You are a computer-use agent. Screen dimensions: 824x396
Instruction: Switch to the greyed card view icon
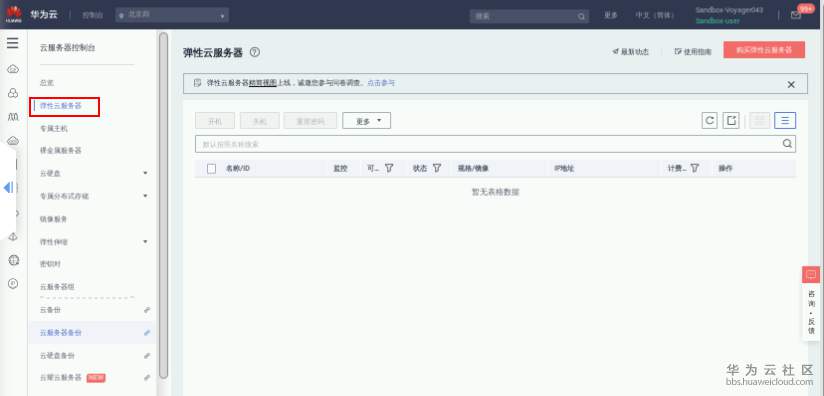click(x=759, y=120)
